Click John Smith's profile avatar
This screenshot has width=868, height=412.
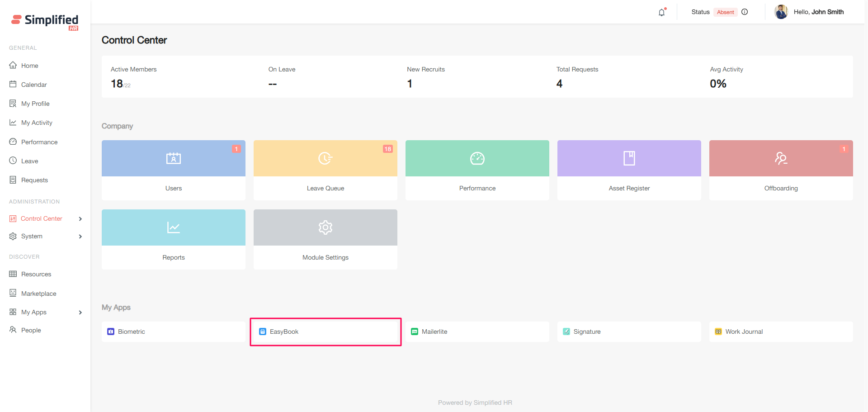pos(781,12)
